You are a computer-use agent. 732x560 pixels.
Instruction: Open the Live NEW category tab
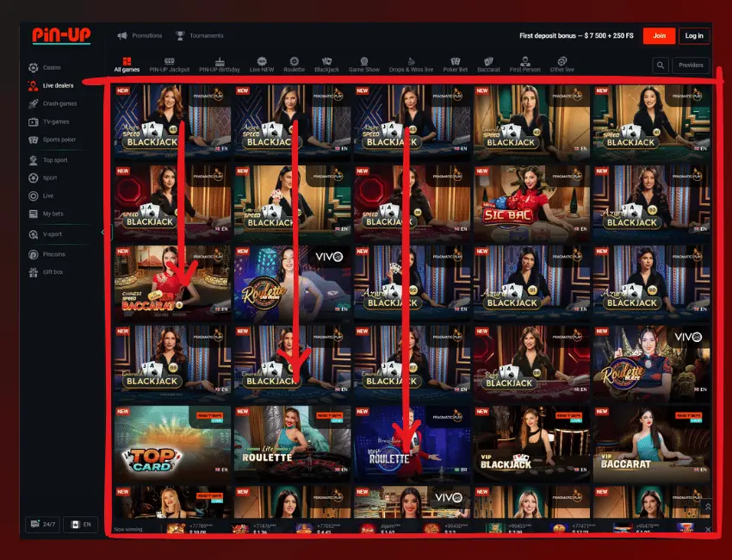click(x=262, y=65)
